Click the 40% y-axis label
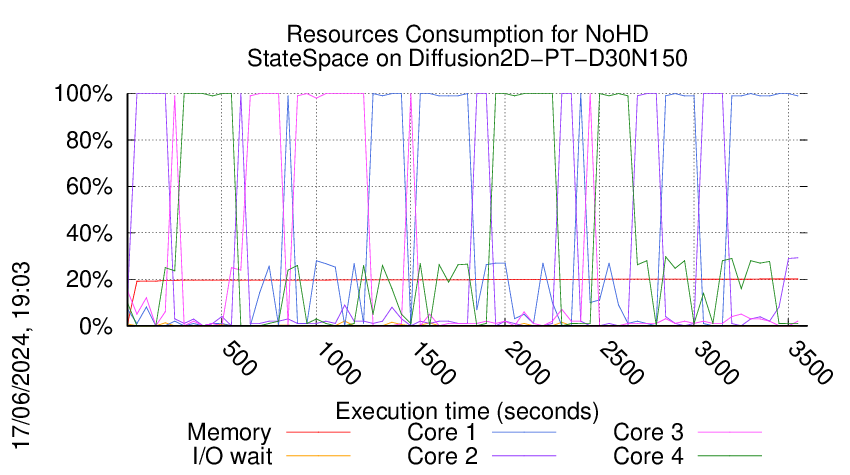The image size is (850, 475). 89,234
